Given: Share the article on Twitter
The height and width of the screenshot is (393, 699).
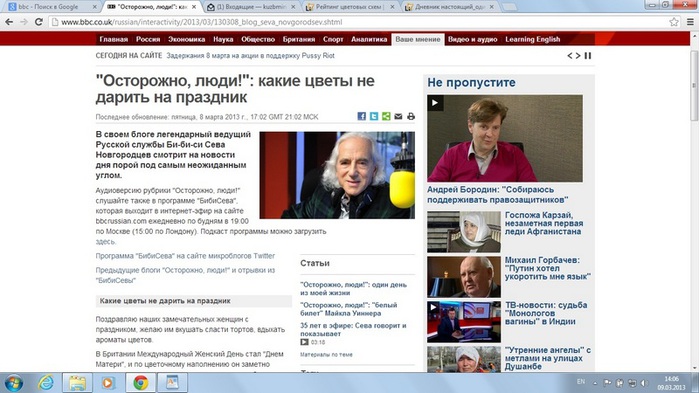Looking at the screenshot, I should 374,116.
